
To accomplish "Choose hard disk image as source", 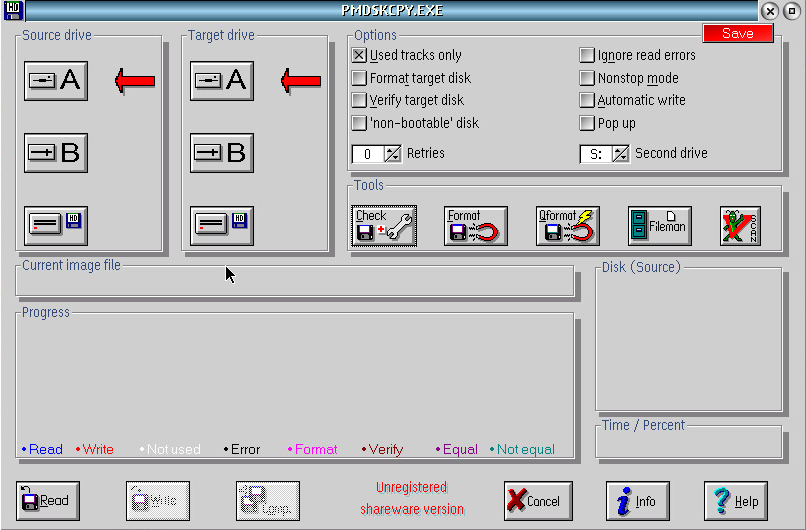I will [56, 226].
